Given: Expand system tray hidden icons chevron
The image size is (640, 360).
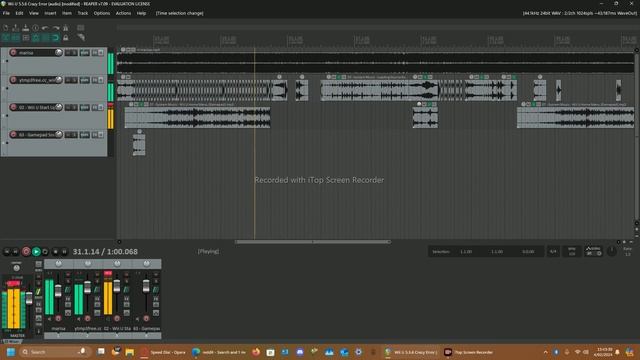Looking at the screenshot, I should tap(546, 352).
